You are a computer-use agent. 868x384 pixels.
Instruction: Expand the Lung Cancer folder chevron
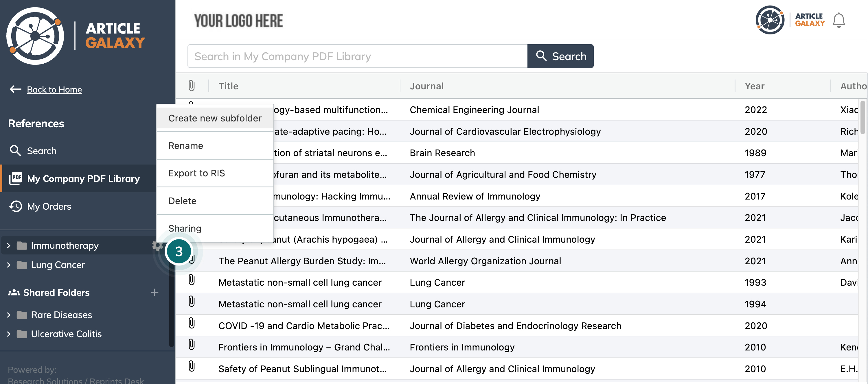pyautogui.click(x=9, y=265)
